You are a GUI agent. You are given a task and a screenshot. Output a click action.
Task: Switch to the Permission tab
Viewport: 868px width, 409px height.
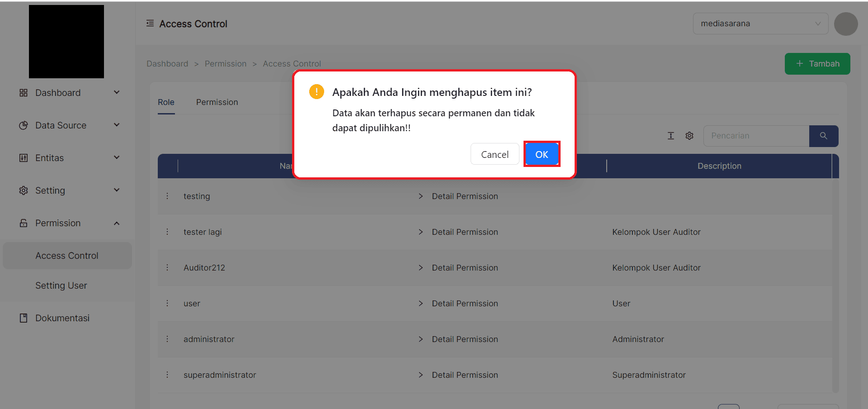217,102
